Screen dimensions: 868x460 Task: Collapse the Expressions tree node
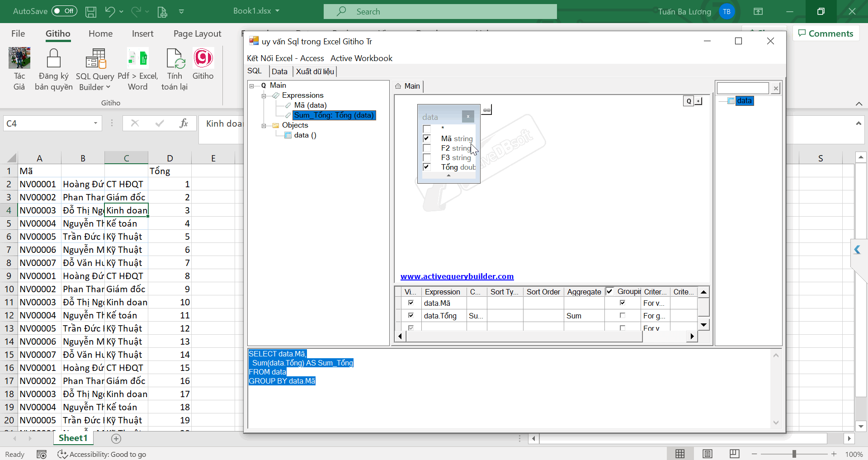[264, 95]
